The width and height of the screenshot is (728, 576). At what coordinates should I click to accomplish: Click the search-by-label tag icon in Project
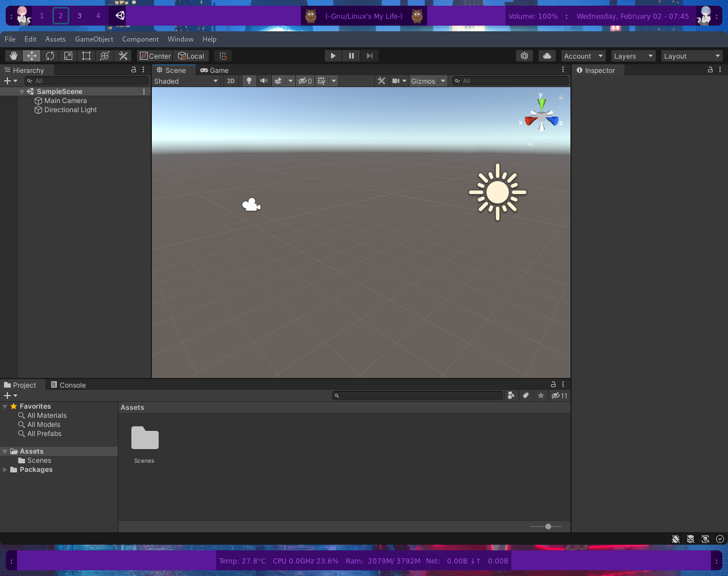[x=526, y=396]
